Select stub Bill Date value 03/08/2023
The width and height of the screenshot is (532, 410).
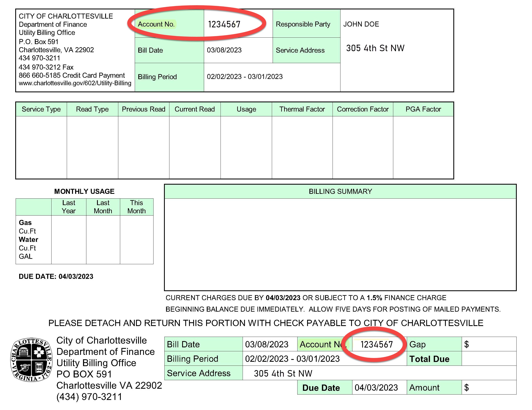pos(267,344)
